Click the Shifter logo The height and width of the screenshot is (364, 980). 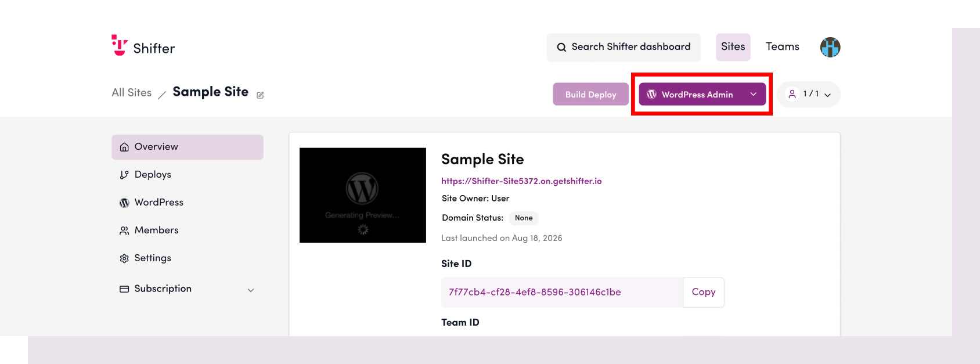(143, 46)
